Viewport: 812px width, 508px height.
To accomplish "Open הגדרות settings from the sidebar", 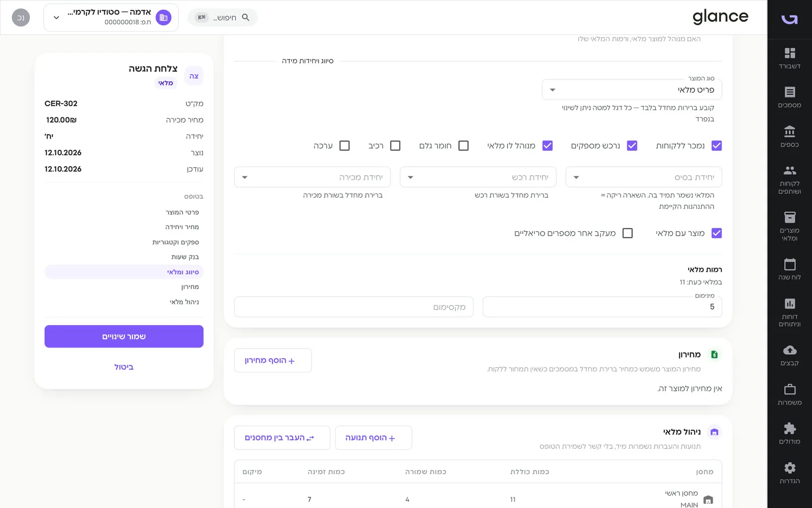I will pyautogui.click(x=790, y=473).
